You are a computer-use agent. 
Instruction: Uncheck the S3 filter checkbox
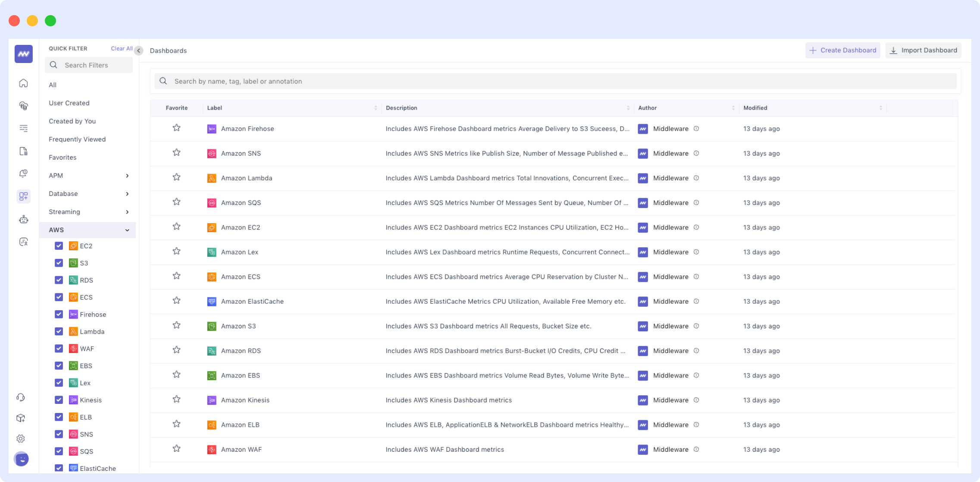click(59, 263)
